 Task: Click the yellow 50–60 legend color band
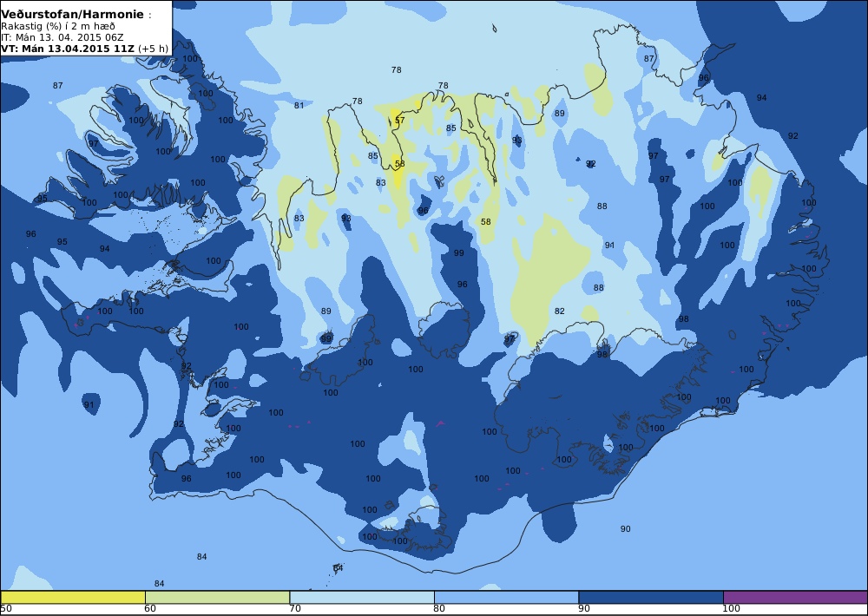pos(73,597)
